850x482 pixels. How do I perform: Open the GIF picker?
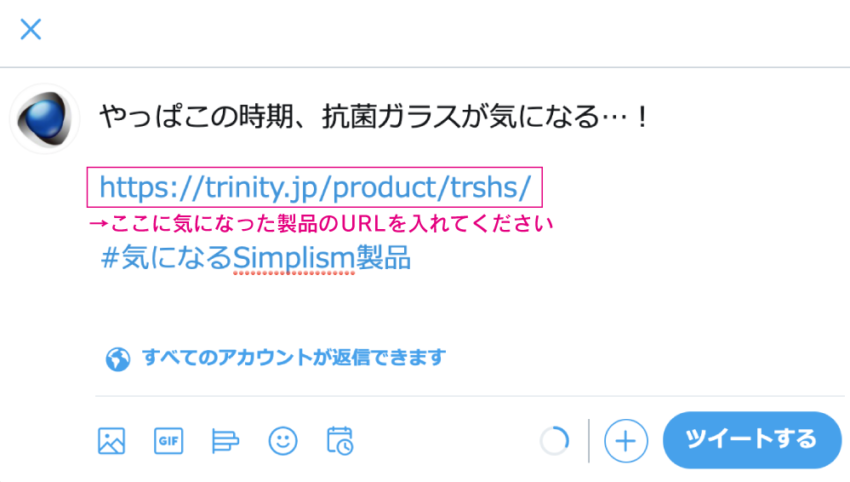[x=169, y=441]
